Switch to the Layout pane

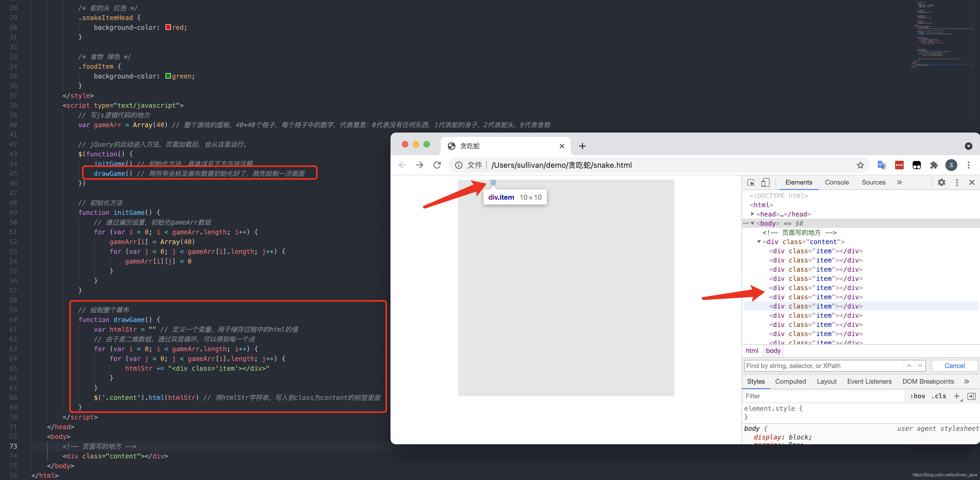826,382
